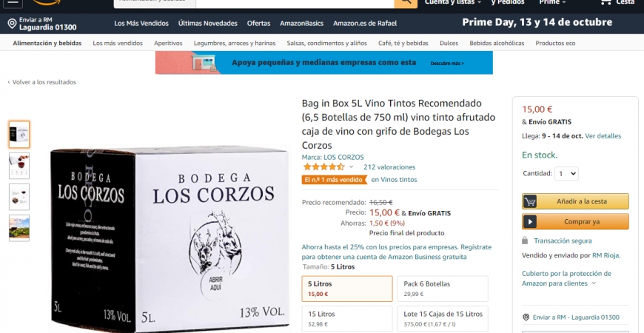
Task: Click the play icon on Comprar ya
Action: tap(530, 222)
